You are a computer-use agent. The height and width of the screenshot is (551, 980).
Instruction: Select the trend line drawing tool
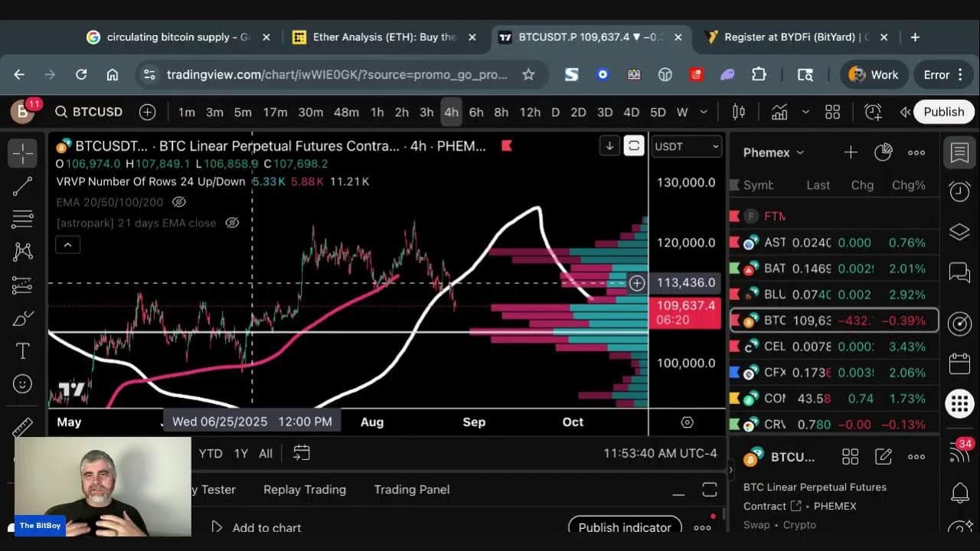click(x=23, y=186)
